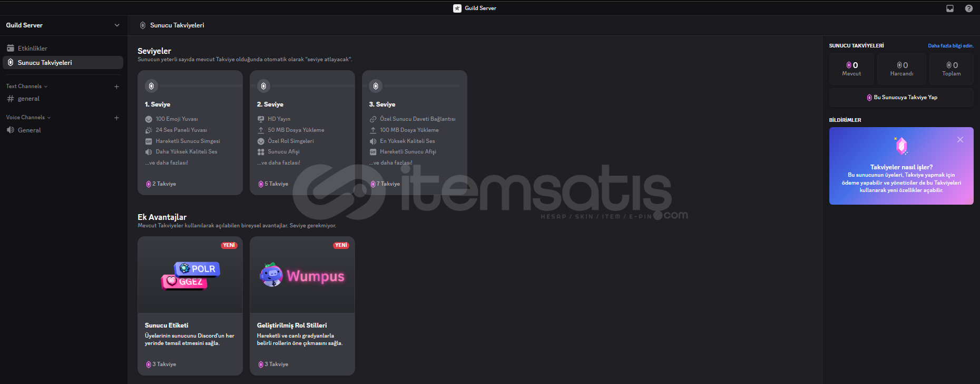Click the Hareketli Sunucu Simgesi GIF icon

click(149, 141)
